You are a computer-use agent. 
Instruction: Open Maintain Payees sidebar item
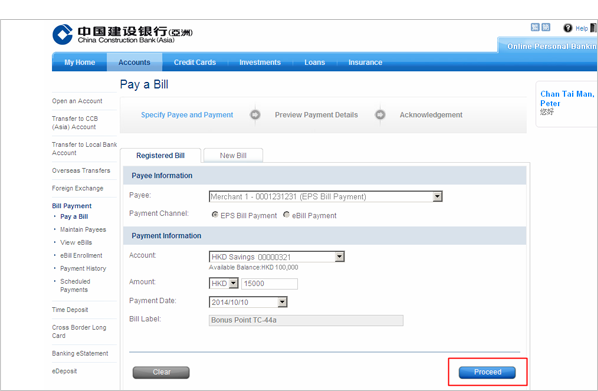83,230
